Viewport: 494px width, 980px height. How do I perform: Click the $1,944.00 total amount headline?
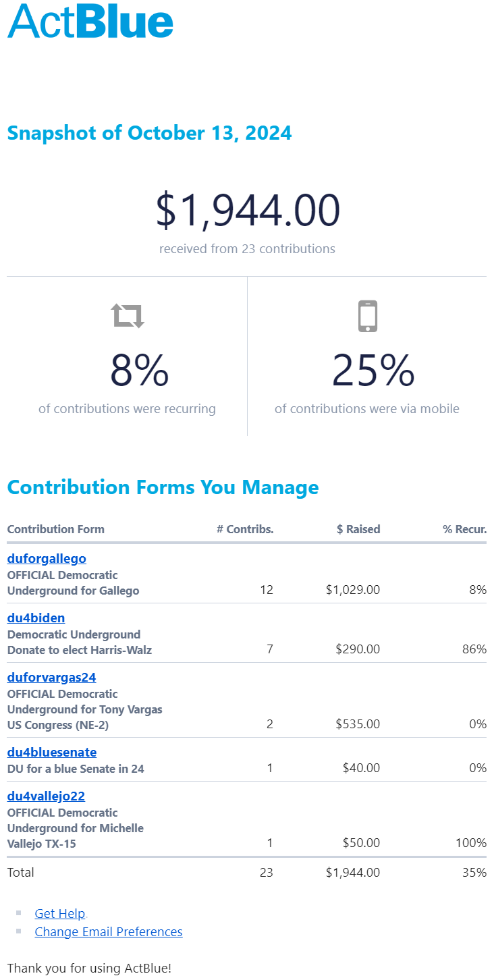coord(248,210)
